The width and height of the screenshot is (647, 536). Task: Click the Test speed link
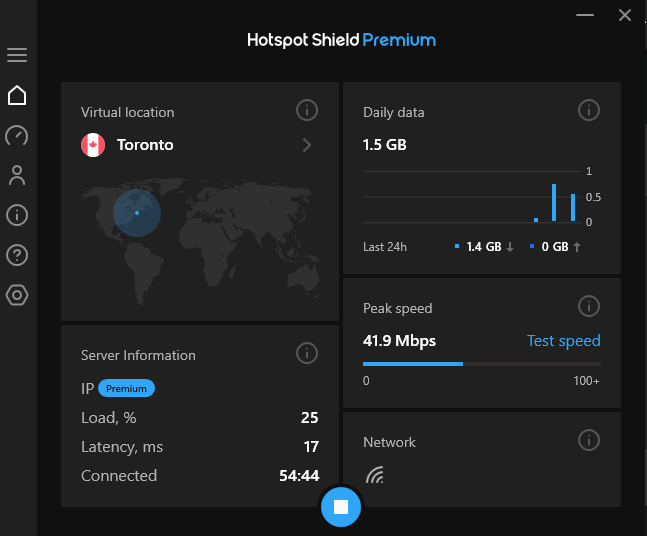pos(563,341)
